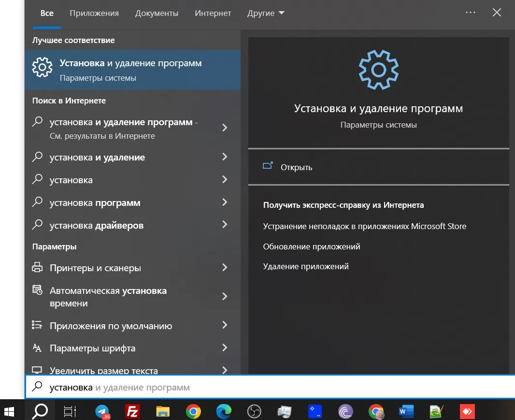Click the calendar clock icon for automatic time
The height and width of the screenshot is (420, 515).
[37, 290]
